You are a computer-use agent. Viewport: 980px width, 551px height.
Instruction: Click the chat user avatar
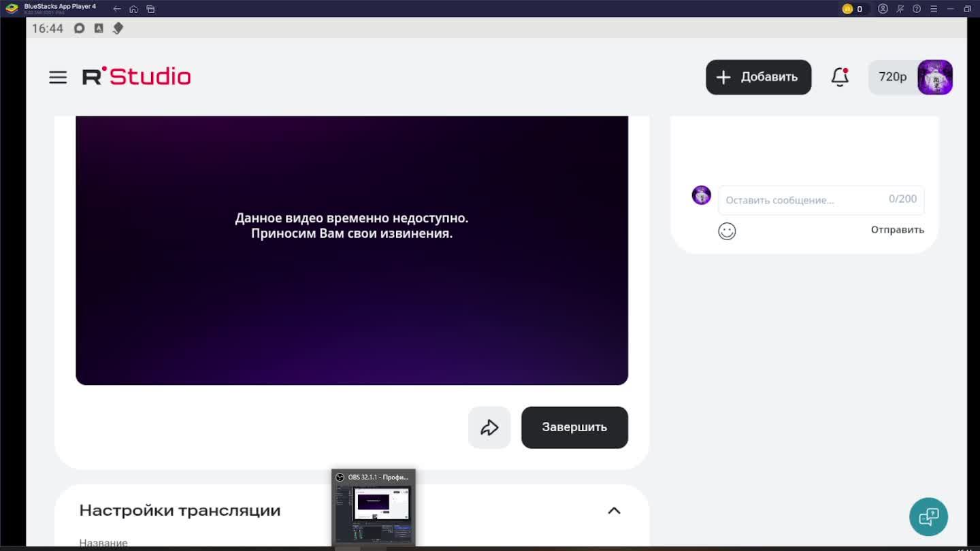pyautogui.click(x=701, y=195)
